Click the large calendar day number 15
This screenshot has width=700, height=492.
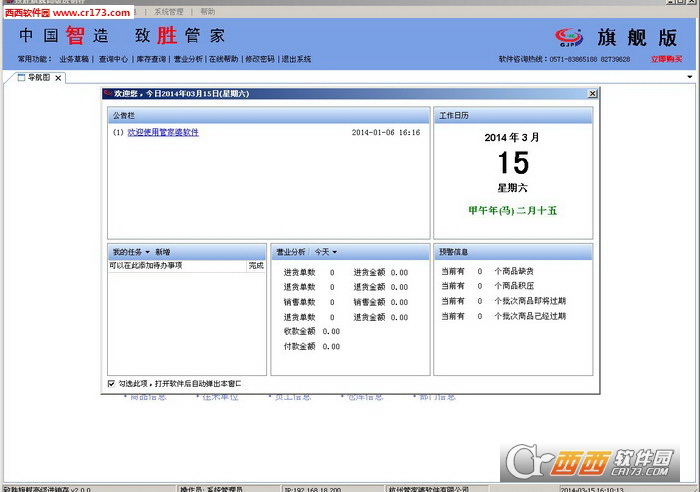513,163
